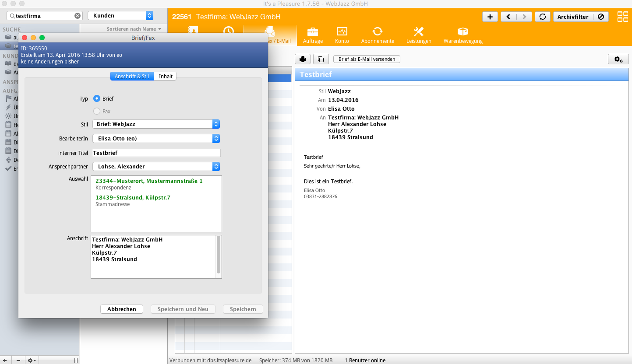This screenshot has height=364, width=632.
Task: Click the customer title Testfirma: WebJazz GmbH header
Action: (238, 17)
